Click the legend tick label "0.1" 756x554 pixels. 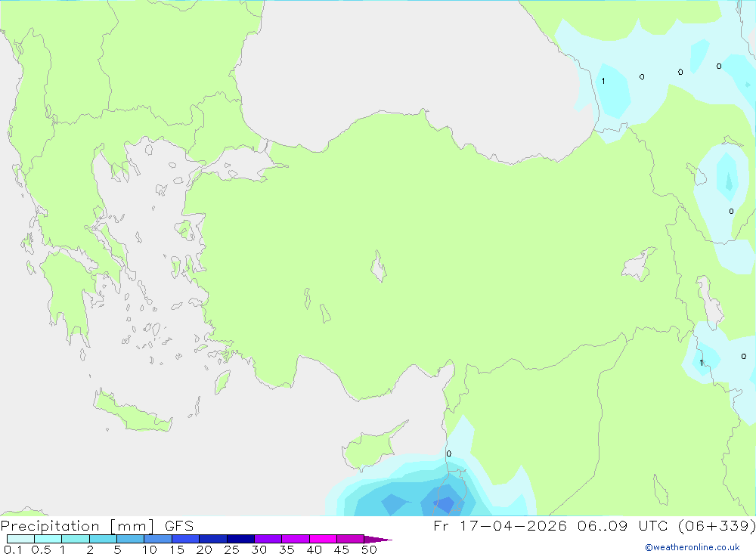13,549
